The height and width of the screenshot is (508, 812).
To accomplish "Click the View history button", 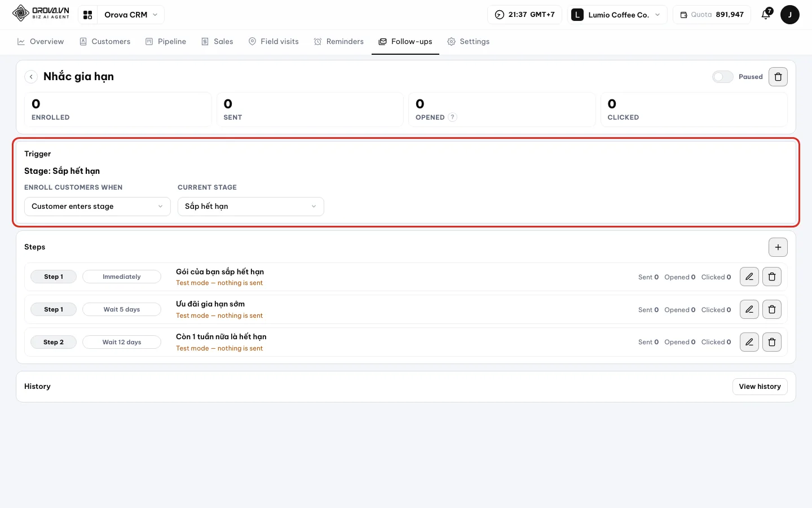I will [760, 387].
